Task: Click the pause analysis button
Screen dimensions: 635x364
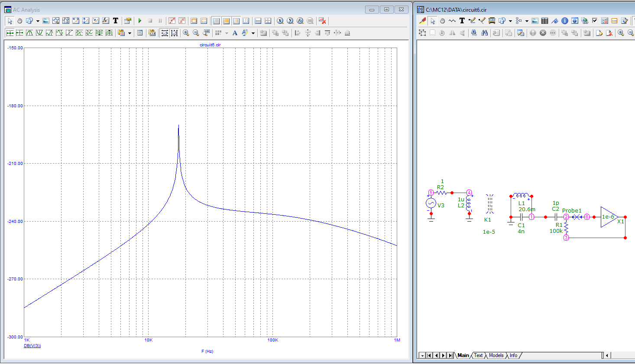Action: coord(160,20)
